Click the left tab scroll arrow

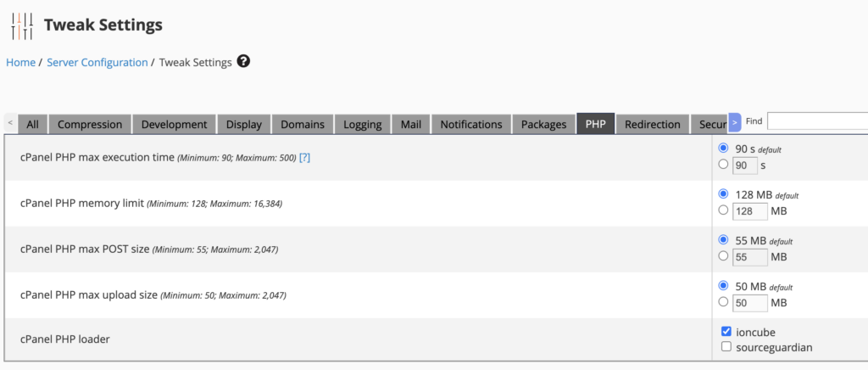(x=10, y=123)
